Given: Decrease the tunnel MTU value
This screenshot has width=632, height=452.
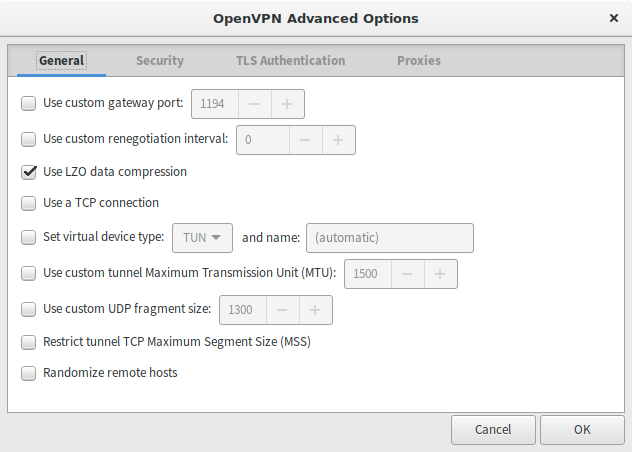Looking at the screenshot, I should coord(407,274).
